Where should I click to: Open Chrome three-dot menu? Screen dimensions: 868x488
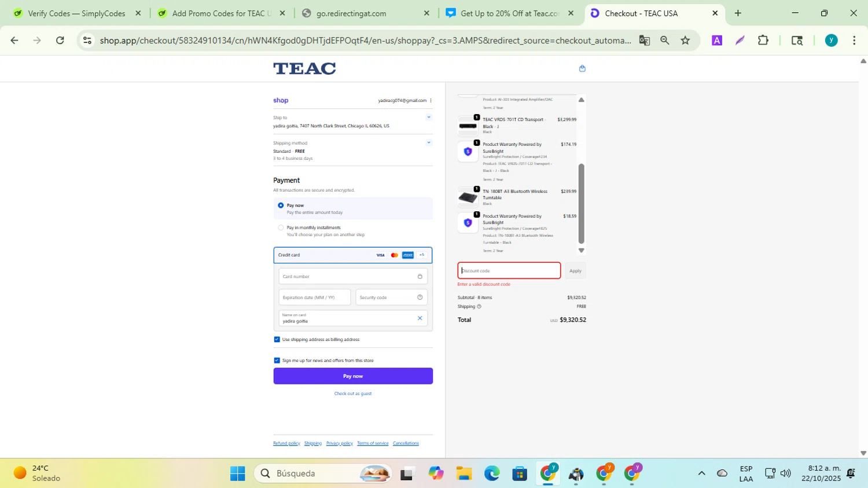coord(855,41)
